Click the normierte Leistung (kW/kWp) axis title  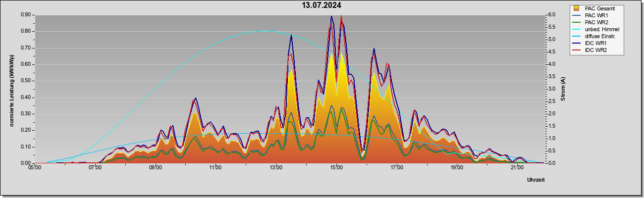[x=11, y=90]
